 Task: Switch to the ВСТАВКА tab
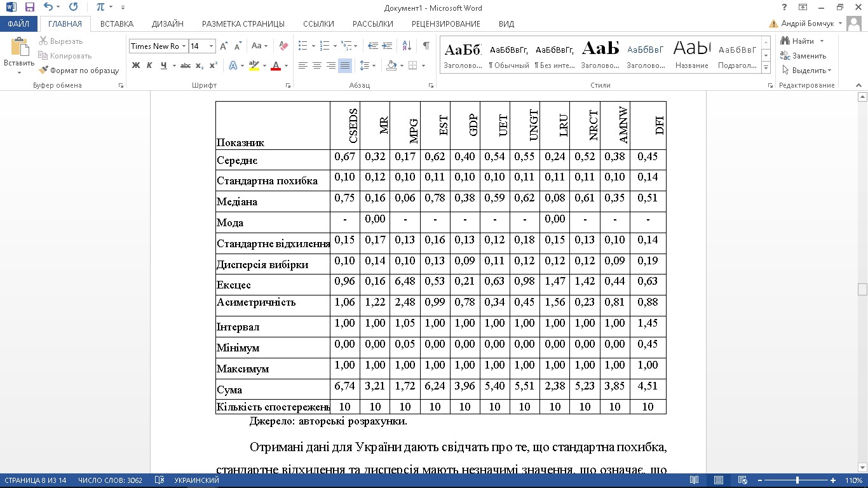tap(117, 24)
